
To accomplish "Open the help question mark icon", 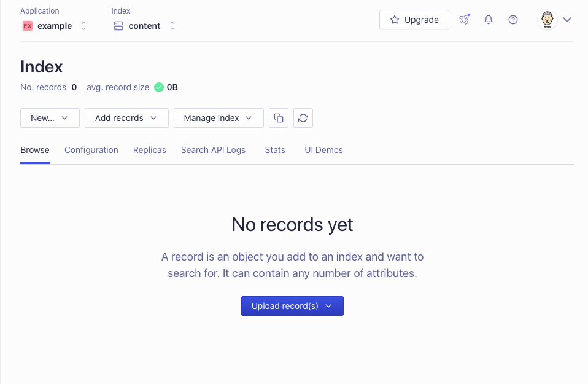I will coord(513,20).
